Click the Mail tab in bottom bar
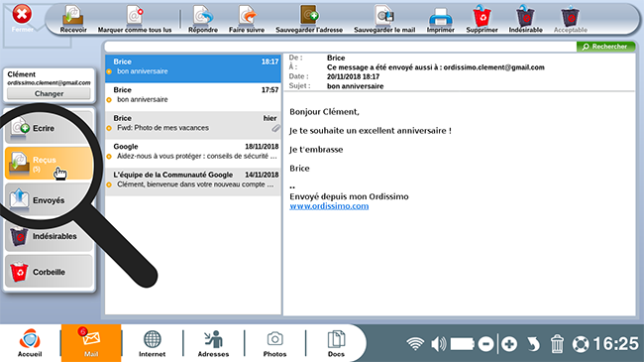The height and width of the screenshot is (362, 644). click(x=91, y=343)
